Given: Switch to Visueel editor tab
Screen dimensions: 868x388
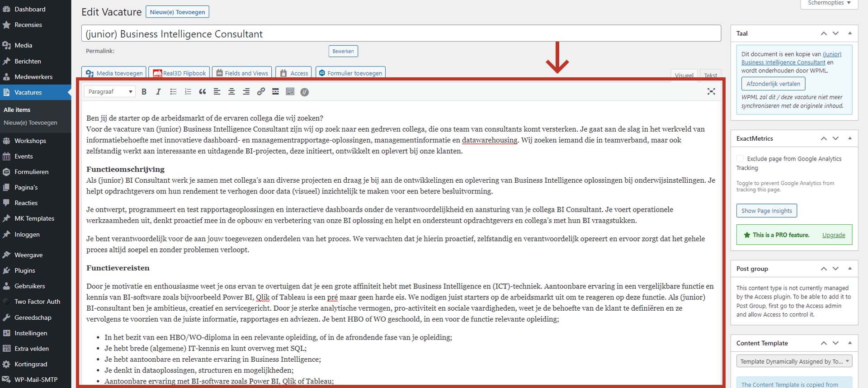Looking at the screenshot, I should point(684,75).
